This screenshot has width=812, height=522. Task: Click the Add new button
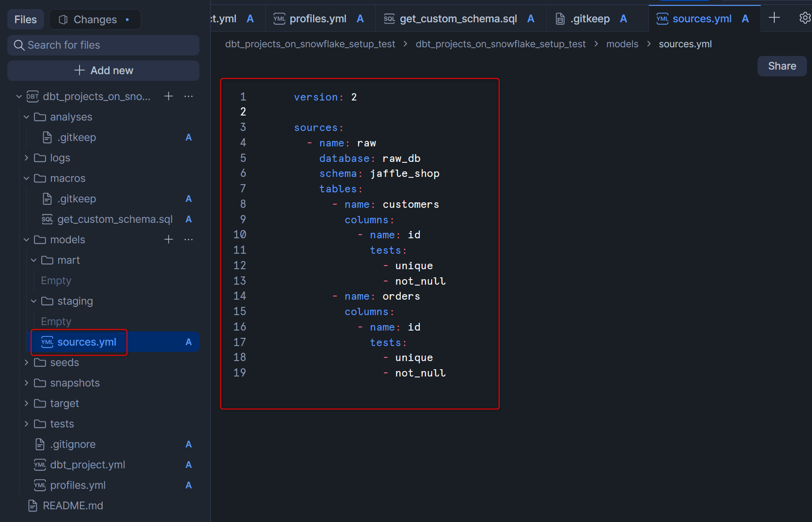(104, 70)
